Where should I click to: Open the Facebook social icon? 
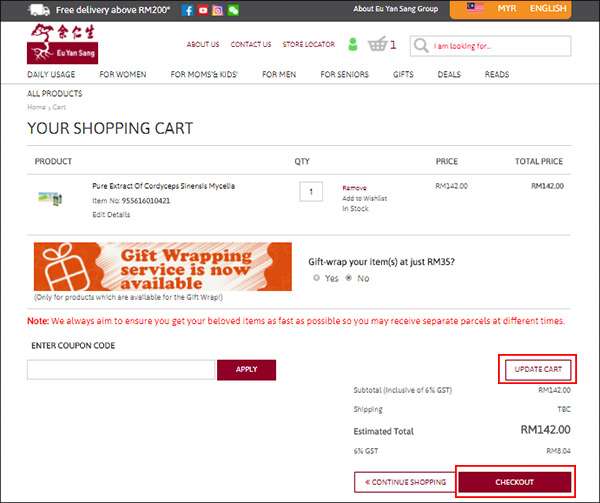(x=187, y=10)
